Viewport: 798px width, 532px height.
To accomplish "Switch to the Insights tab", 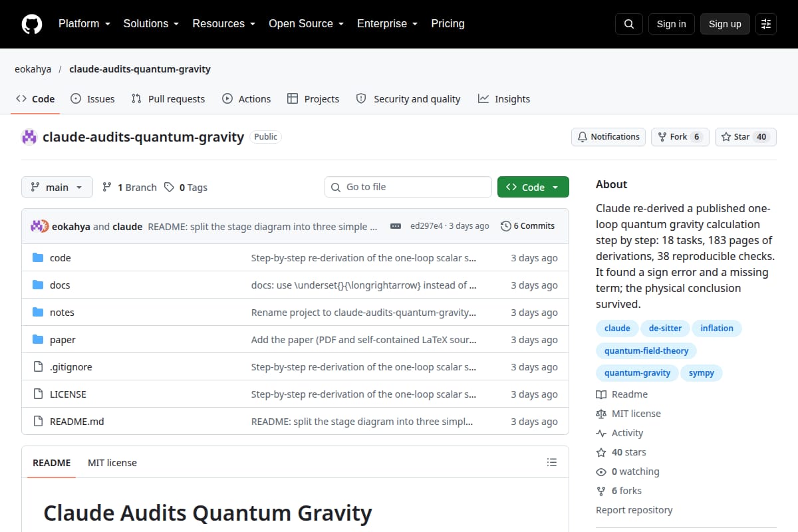I will [x=504, y=99].
